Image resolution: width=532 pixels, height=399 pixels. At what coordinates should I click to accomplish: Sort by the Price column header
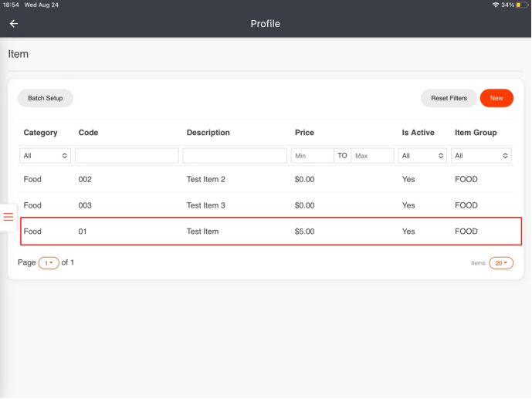(304, 133)
